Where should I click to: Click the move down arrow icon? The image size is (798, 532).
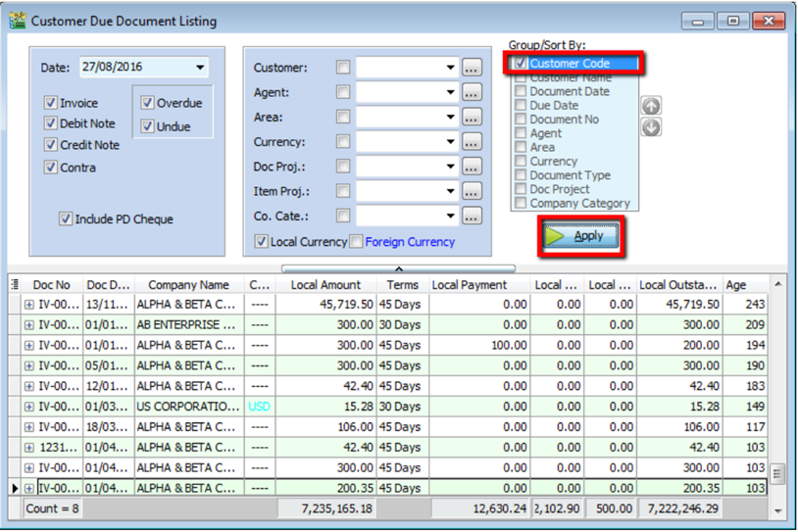(651, 127)
